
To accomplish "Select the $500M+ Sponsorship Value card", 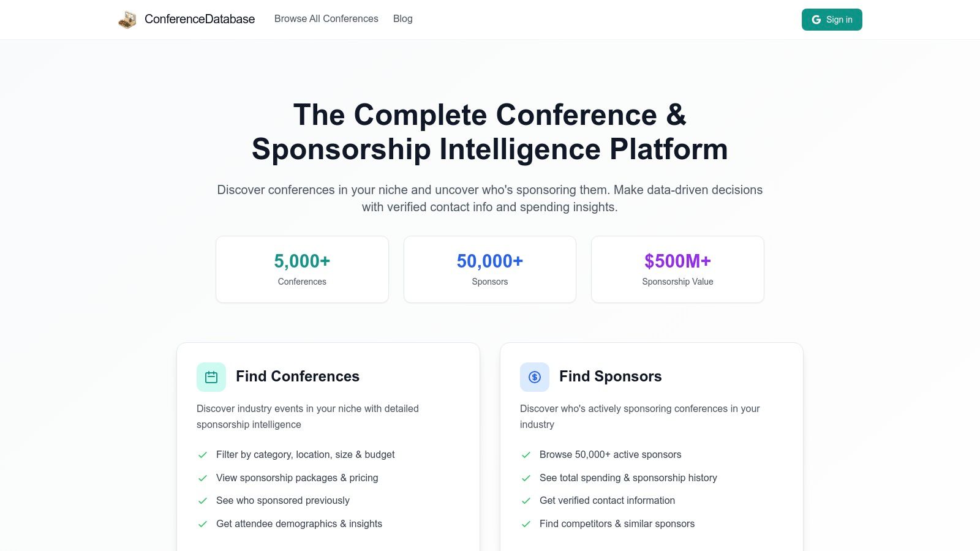I will (x=677, y=269).
